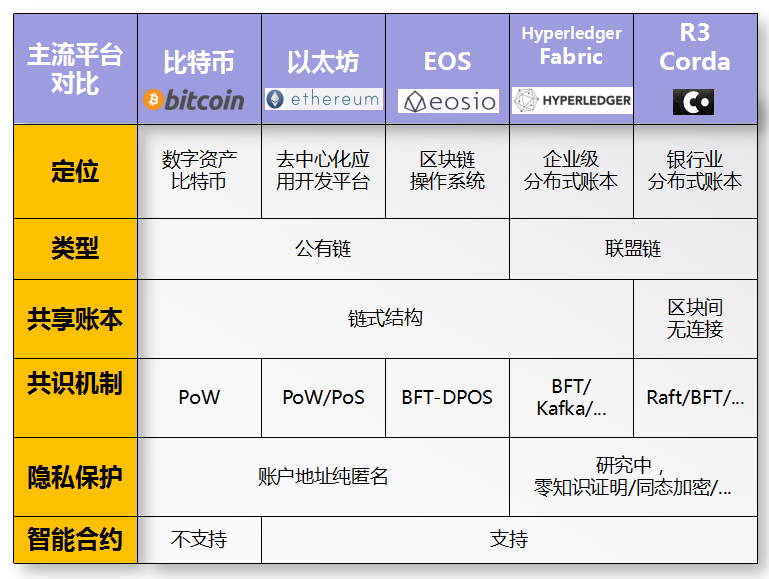Select the 公有链 cell
Image resolution: width=769 pixels, height=579 pixels.
(323, 249)
